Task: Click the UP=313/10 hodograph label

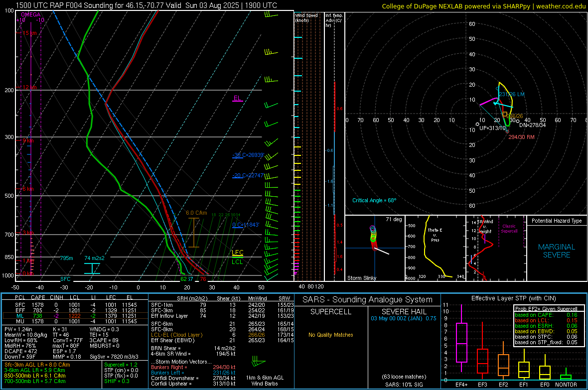Action: point(492,128)
